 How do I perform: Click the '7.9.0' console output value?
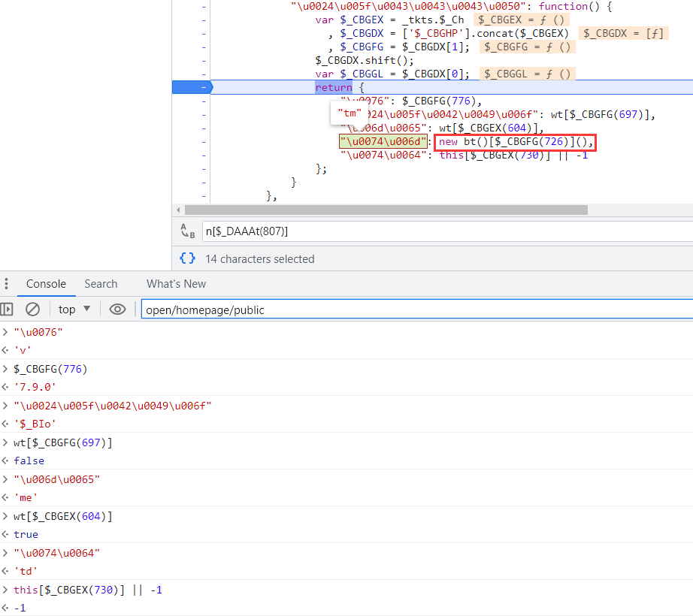click(34, 387)
